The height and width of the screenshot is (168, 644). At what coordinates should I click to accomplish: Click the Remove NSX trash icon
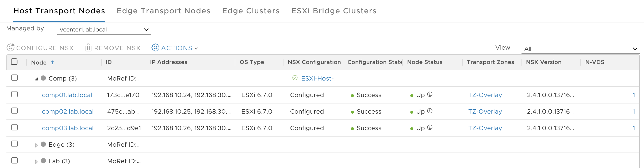click(88, 48)
